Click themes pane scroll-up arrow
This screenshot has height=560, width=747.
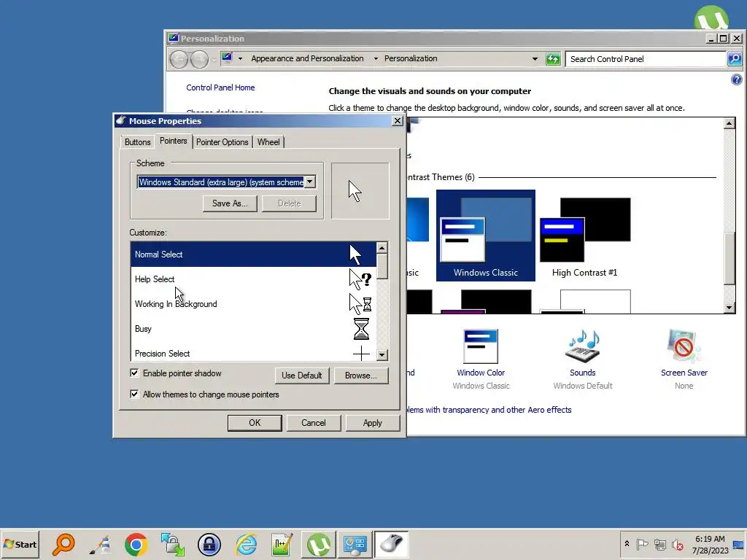(729, 123)
